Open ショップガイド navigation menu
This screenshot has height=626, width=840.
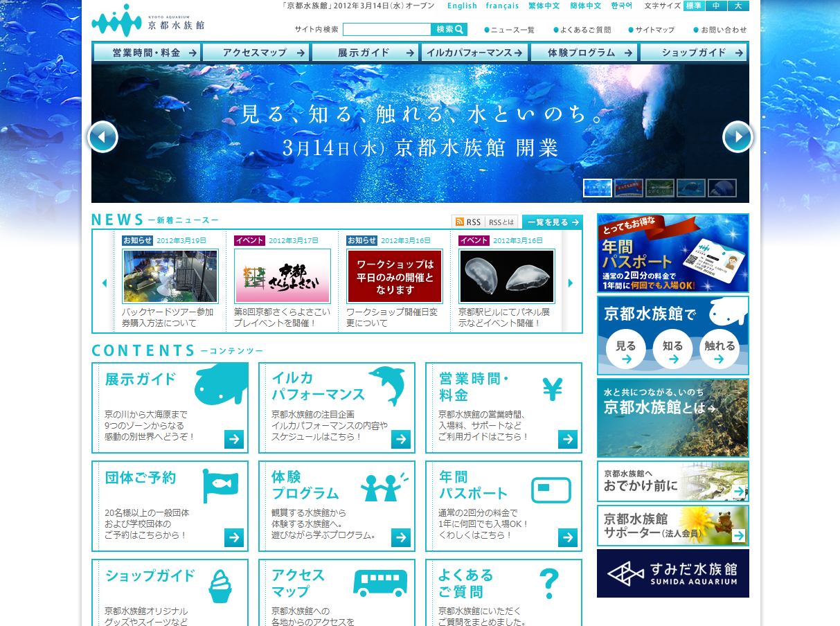point(694,53)
